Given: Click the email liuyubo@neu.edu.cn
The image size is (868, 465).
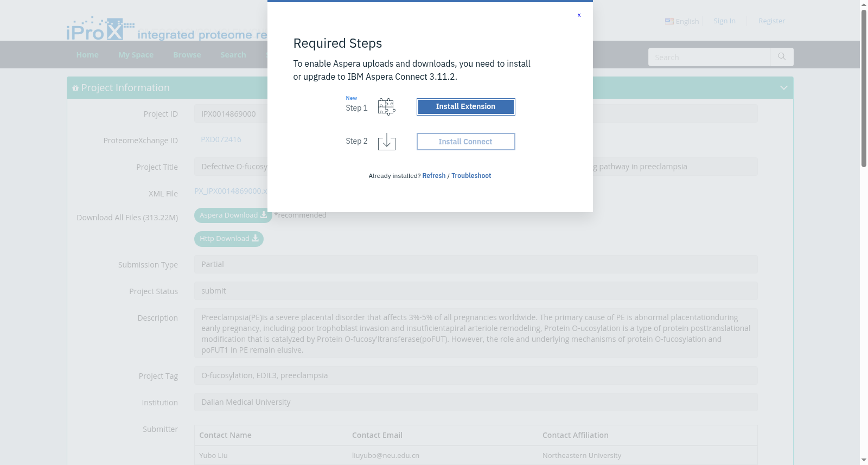Looking at the screenshot, I should pyautogui.click(x=386, y=456).
